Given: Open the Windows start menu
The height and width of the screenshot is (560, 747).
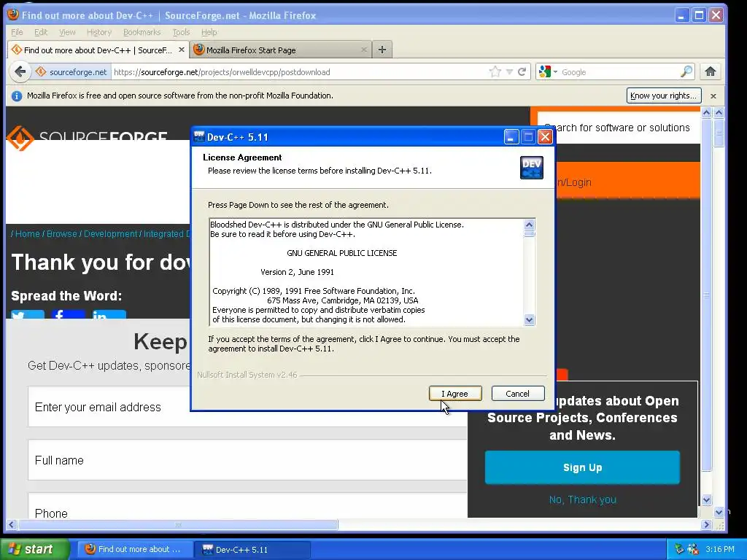Looking at the screenshot, I should pos(34,549).
